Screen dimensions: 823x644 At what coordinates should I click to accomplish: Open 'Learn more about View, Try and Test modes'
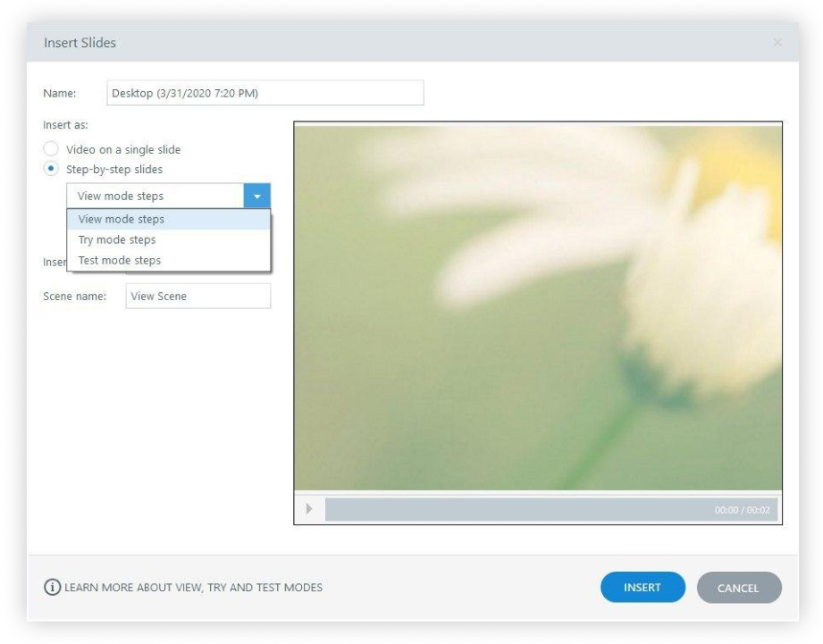point(193,588)
